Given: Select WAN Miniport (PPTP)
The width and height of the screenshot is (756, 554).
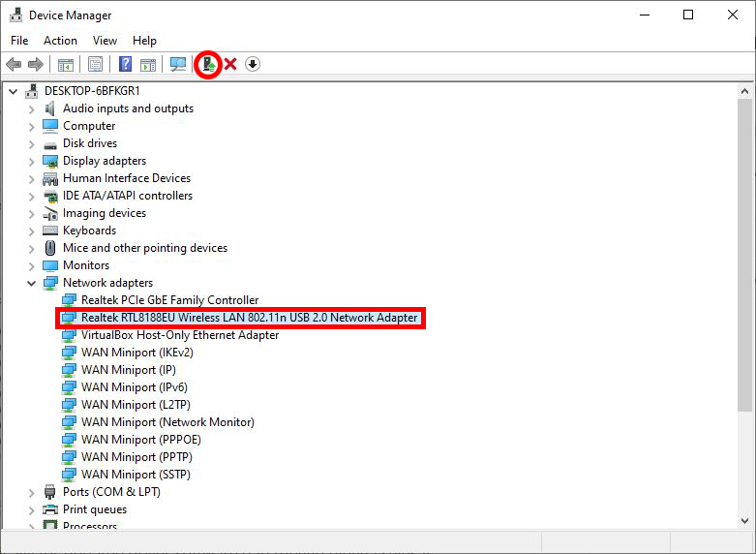Looking at the screenshot, I should coord(136,456).
